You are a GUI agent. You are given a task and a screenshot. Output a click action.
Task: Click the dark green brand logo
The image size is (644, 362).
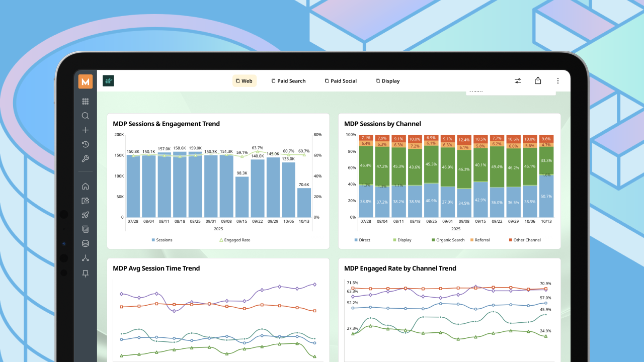point(108,81)
